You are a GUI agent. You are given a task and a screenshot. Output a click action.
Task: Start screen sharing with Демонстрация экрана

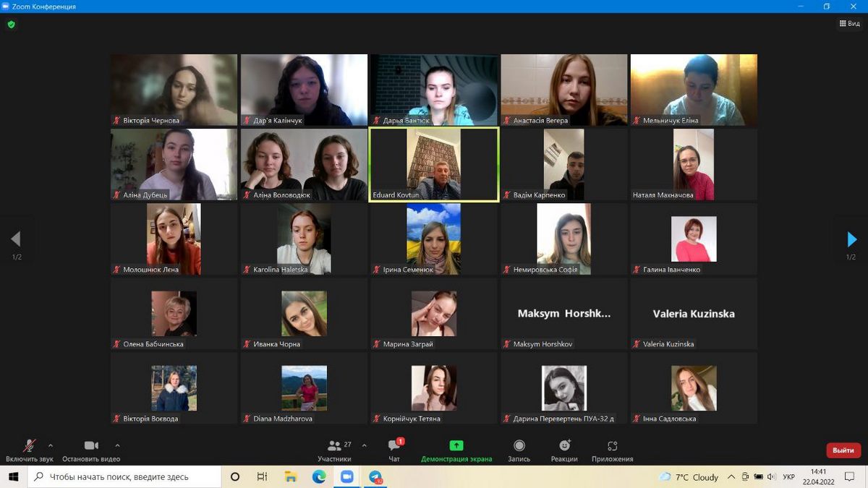456,450
